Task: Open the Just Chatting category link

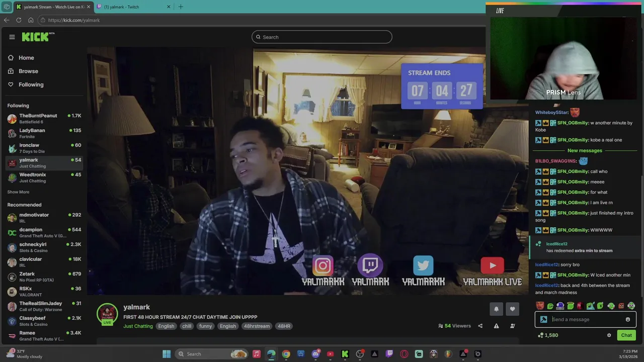Action: coord(138,326)
